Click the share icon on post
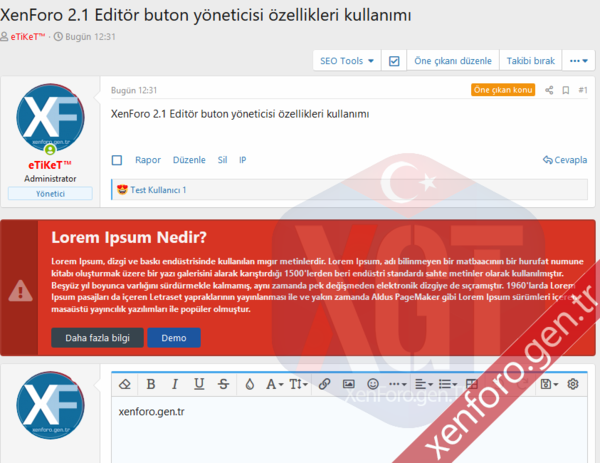The height and width of the screenshot is (463, 600). (x=549, y=90)
